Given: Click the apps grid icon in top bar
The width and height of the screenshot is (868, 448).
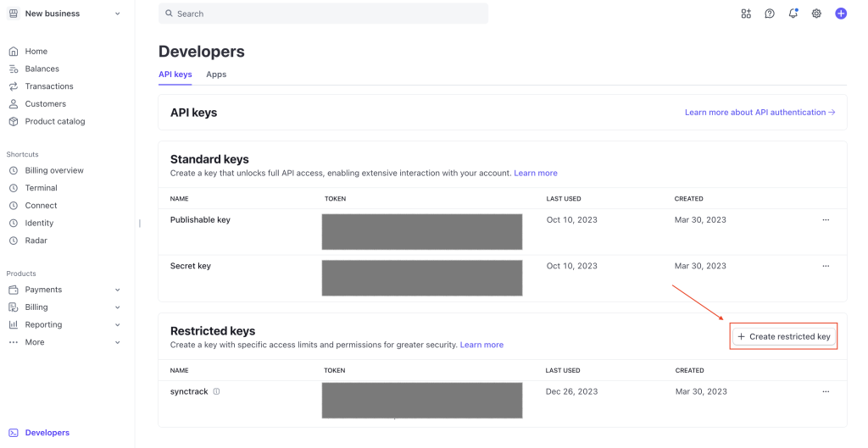Looking at the screenshot, I should click(746, 14).
